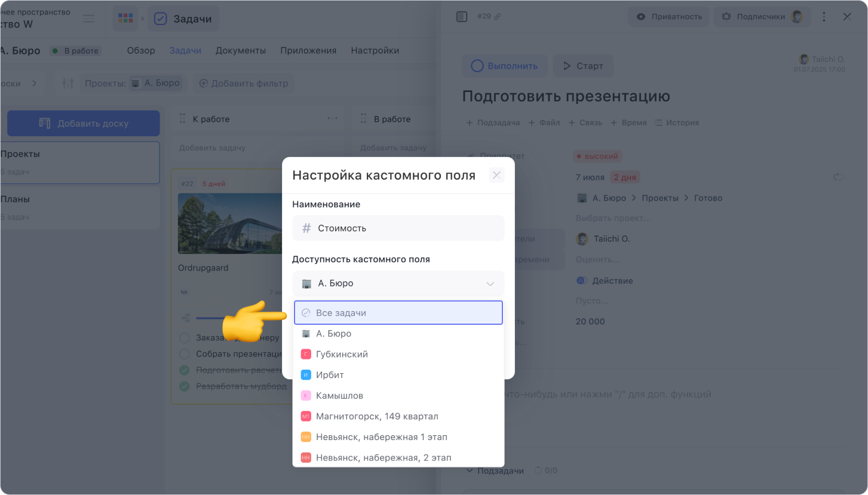Attach a file with + Файл
This screenshot has width=868, height=495.
544,122
